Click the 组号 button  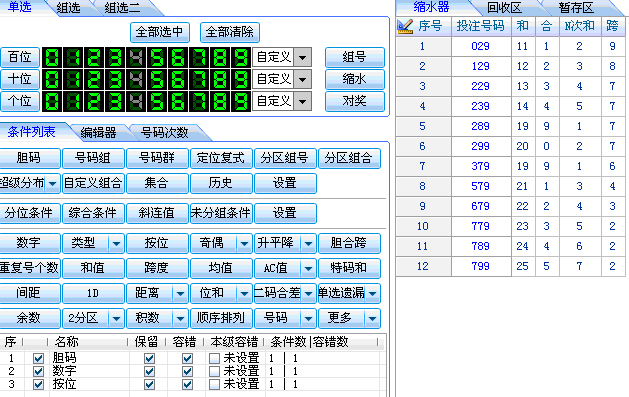click(355, 57)
